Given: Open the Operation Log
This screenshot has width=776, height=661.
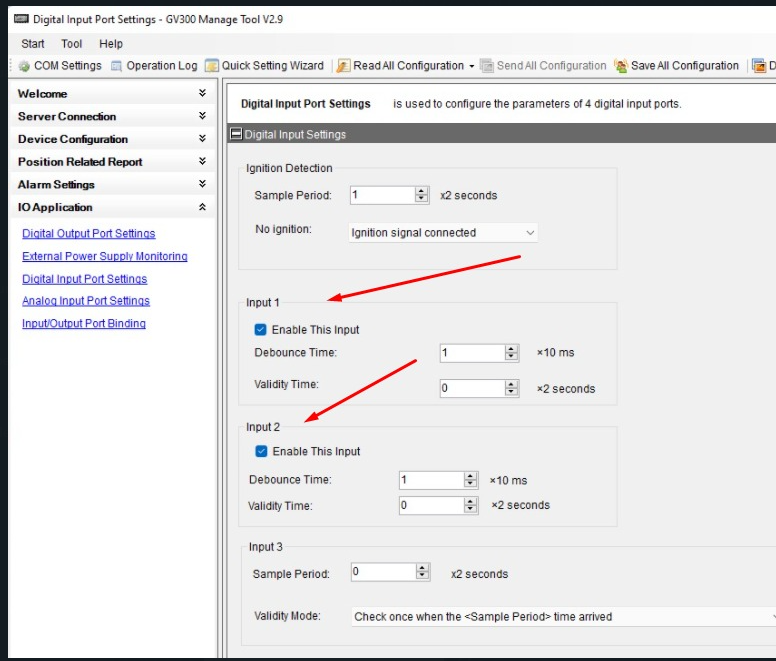Looking at the screenshot, I should (x=154, y=66).
